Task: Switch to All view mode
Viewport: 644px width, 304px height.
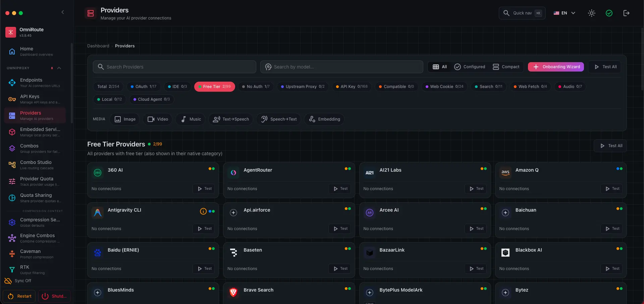Action: [440, 67]
